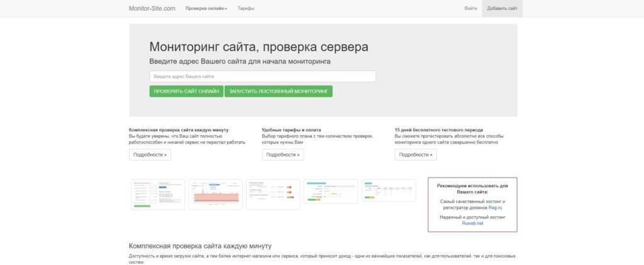
Task: Follow the Reg.ru registrar link
Action: pos(496,207)
